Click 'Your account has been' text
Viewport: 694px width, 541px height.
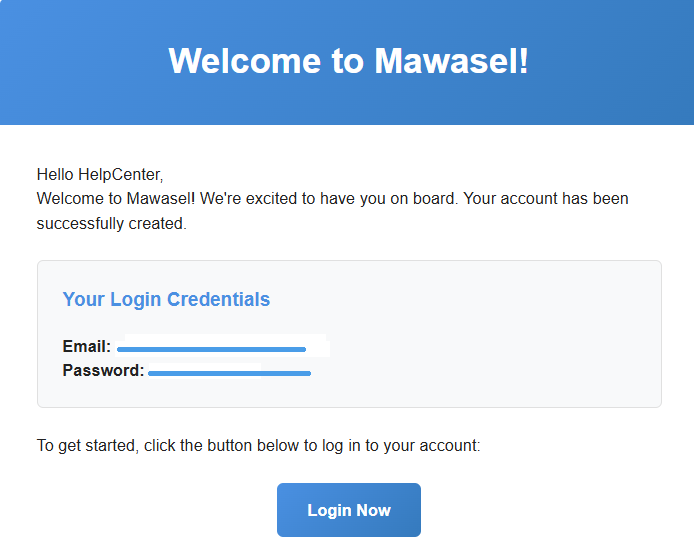546,198
